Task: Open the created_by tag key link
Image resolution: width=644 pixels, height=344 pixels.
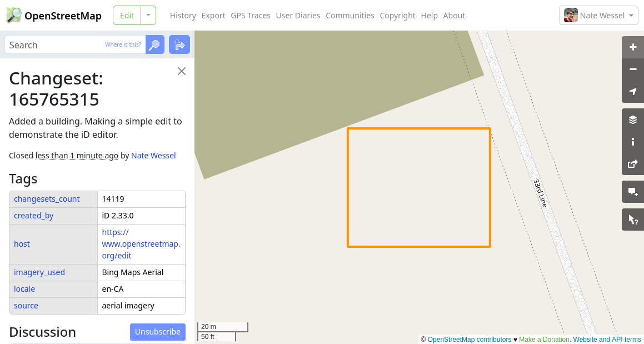Action: point(34,216)
